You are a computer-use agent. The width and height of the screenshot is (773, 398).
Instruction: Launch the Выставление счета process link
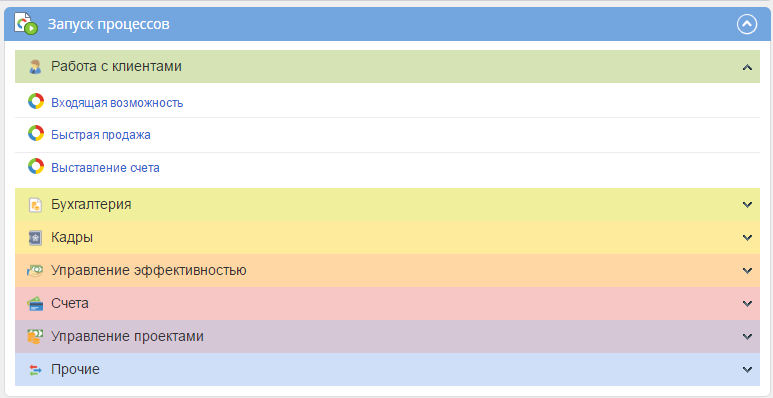pos(105,168)
